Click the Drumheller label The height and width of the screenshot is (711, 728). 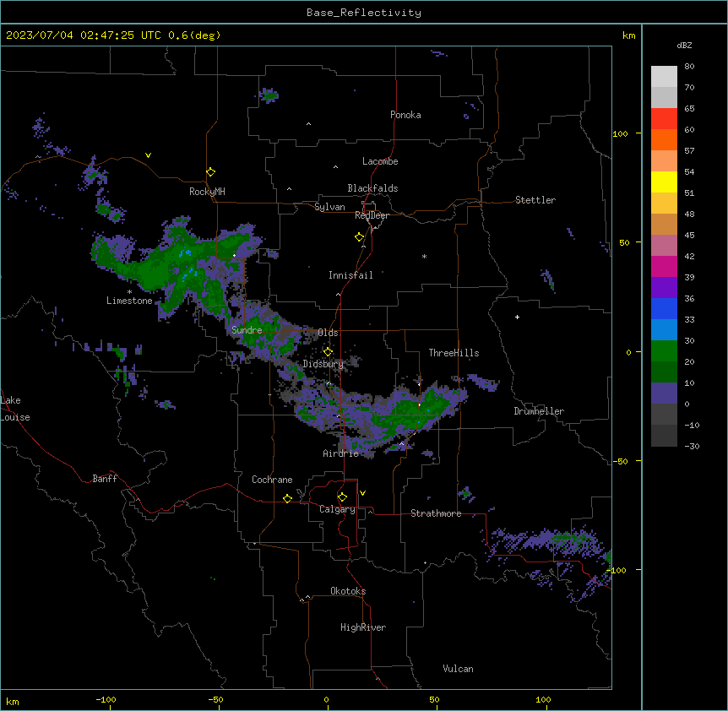coord(539,411)
